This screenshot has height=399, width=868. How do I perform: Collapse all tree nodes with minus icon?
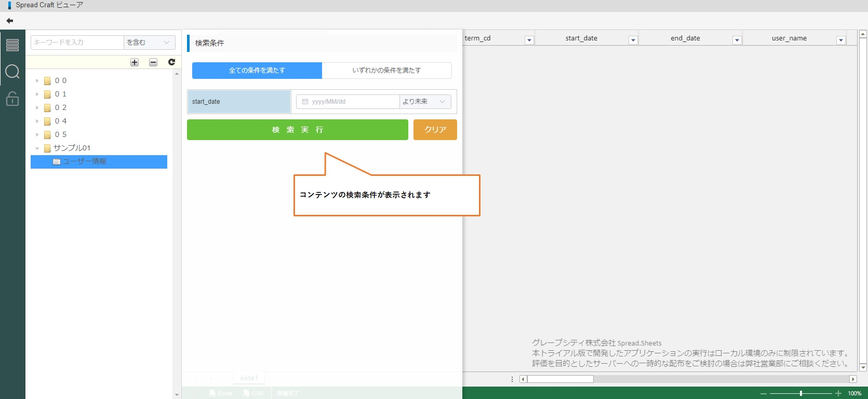153,62
